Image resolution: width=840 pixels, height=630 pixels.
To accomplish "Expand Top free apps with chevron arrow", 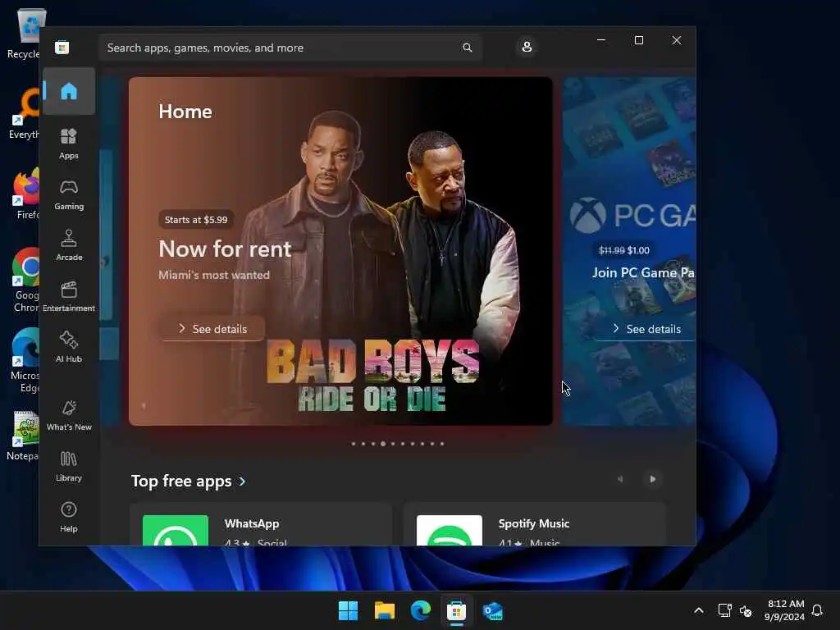I will point(243,481).
